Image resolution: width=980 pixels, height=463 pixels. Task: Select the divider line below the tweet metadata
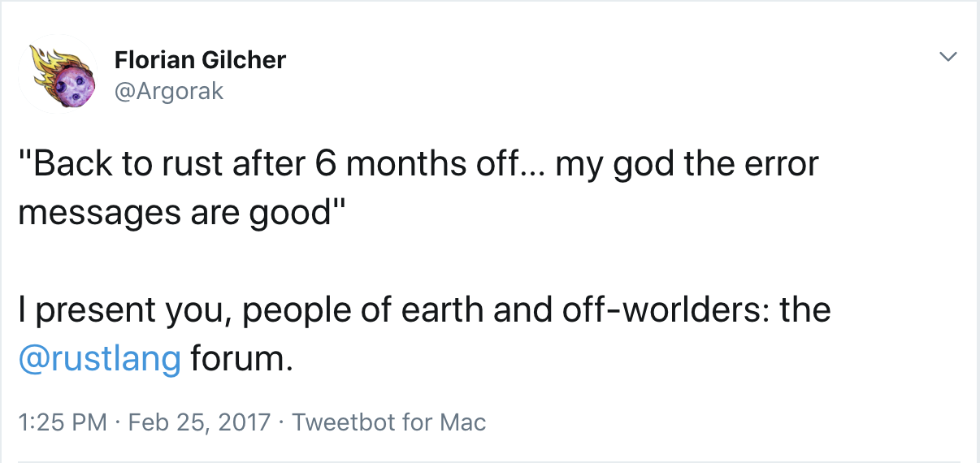[490, 461]
